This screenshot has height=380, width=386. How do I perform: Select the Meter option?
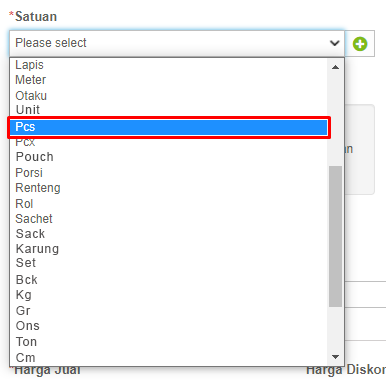(169, 80)
